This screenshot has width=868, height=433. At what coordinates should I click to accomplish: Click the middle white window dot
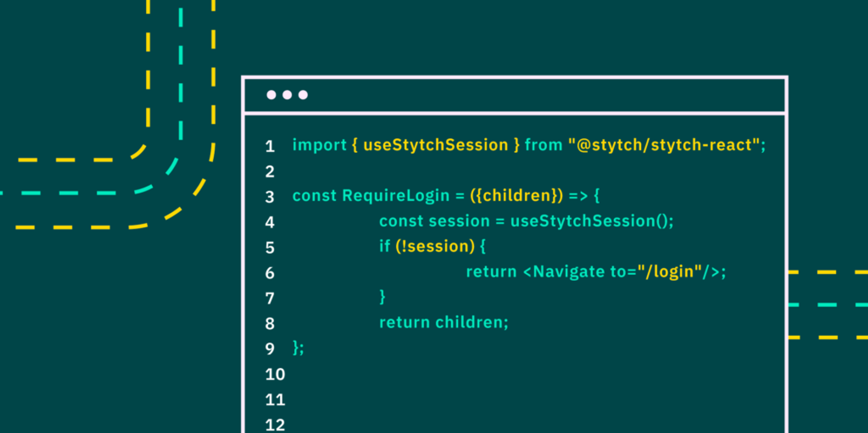(x=287, y=95)
